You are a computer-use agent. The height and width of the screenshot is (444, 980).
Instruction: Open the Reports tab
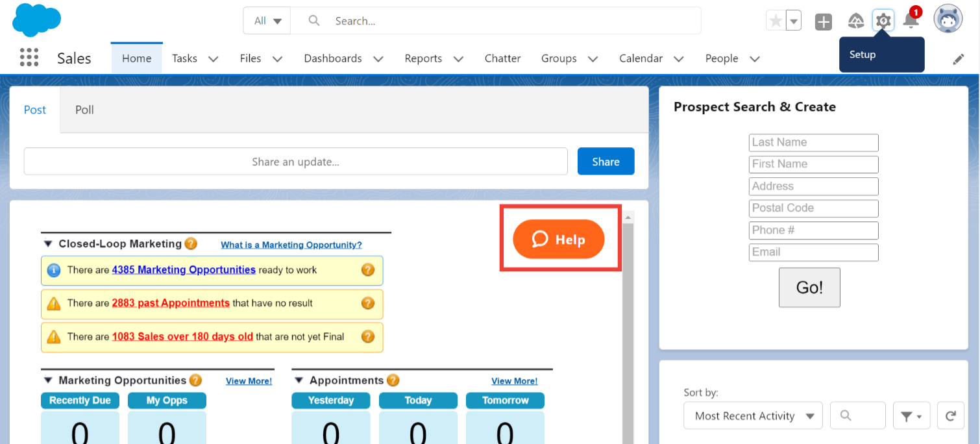pos(423,58)
